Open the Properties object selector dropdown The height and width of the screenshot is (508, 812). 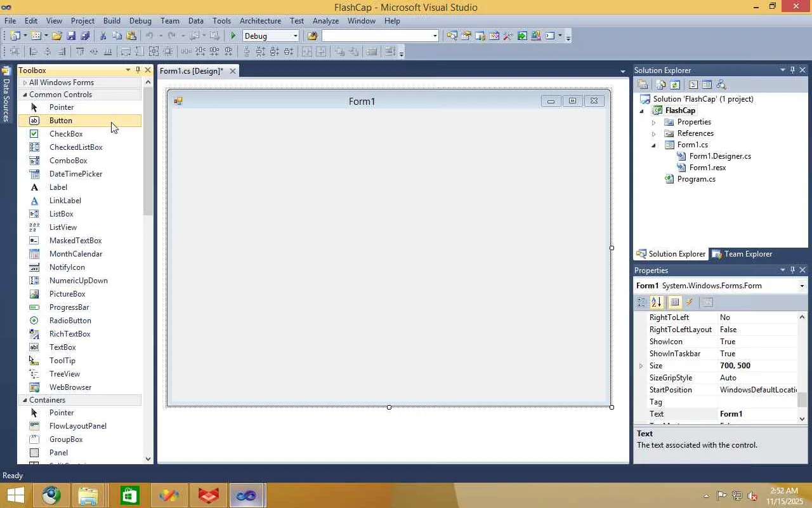click(802, 286)
